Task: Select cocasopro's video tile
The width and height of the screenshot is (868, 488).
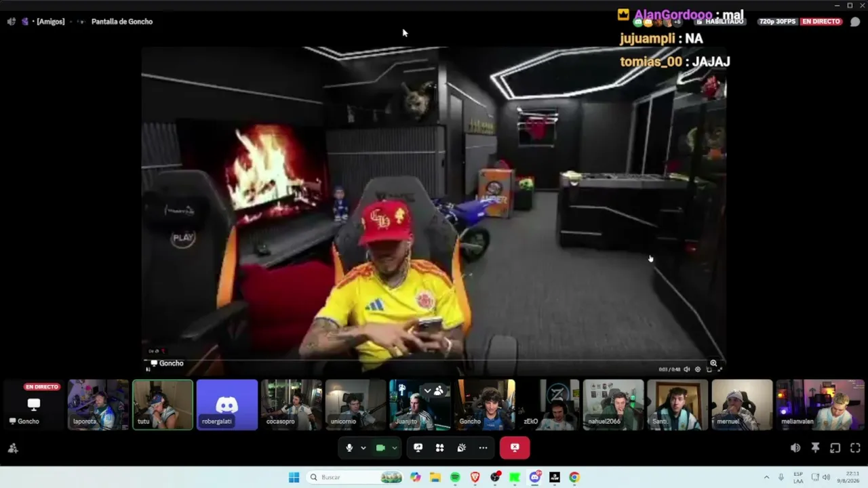Action: pos(292,405)
